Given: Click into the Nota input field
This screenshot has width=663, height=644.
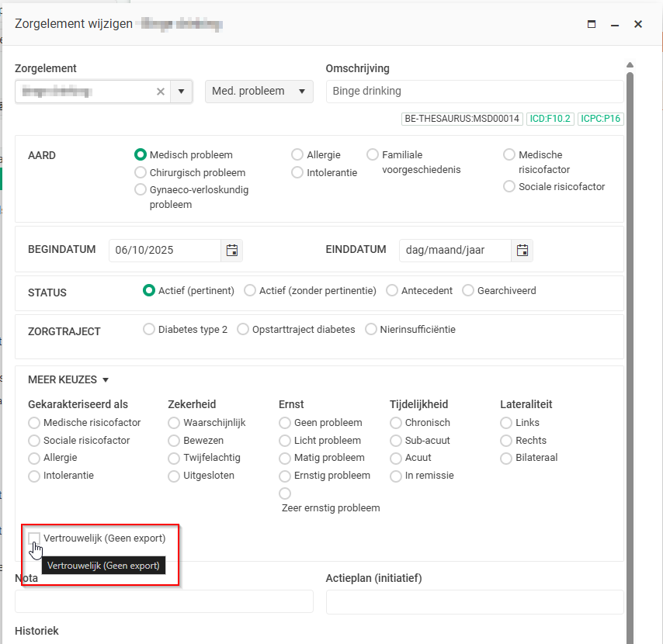Looking at the screenshot, I should click(164, 601).
